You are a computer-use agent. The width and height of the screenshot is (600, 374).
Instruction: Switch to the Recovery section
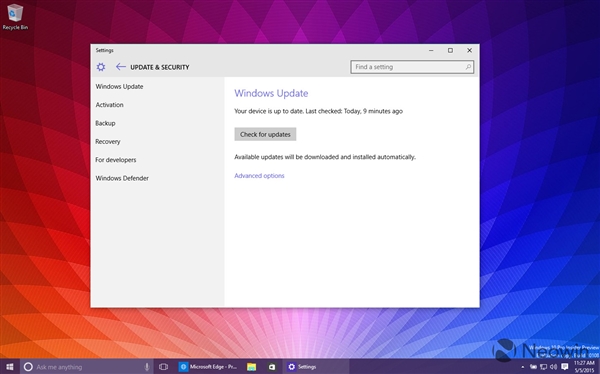108,142
